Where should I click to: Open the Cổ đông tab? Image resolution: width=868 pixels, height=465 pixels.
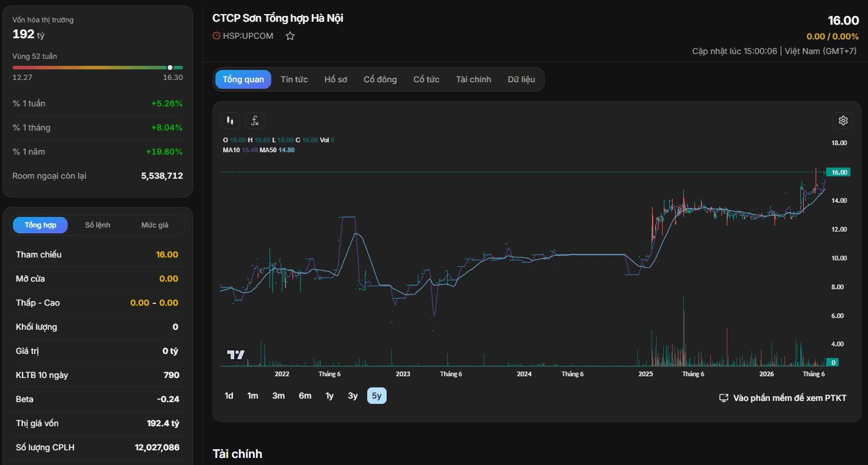380,79
